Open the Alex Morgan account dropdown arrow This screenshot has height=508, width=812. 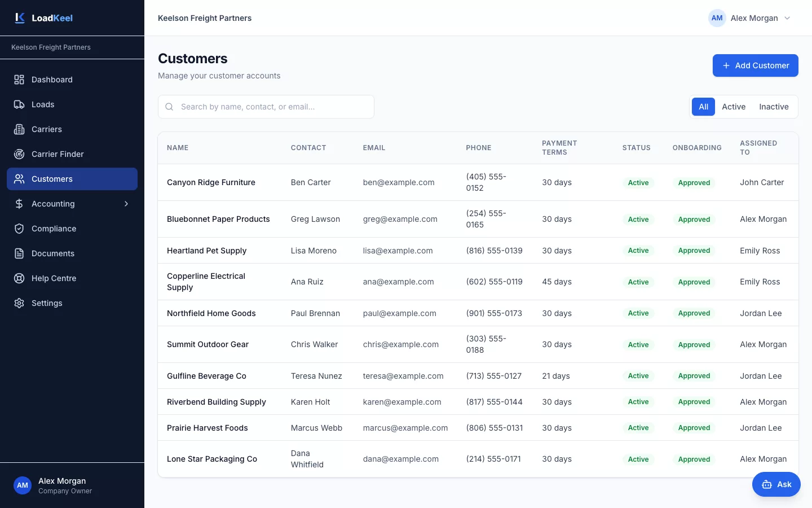click(787, 18)
